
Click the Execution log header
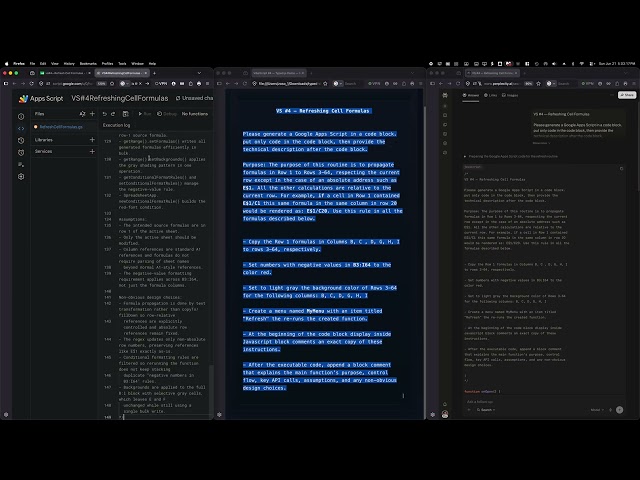coord(116,125)
